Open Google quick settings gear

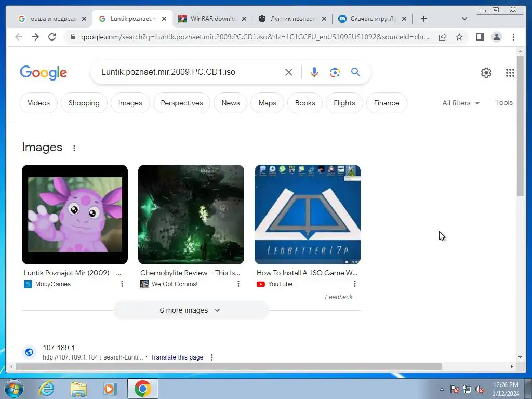486,73
